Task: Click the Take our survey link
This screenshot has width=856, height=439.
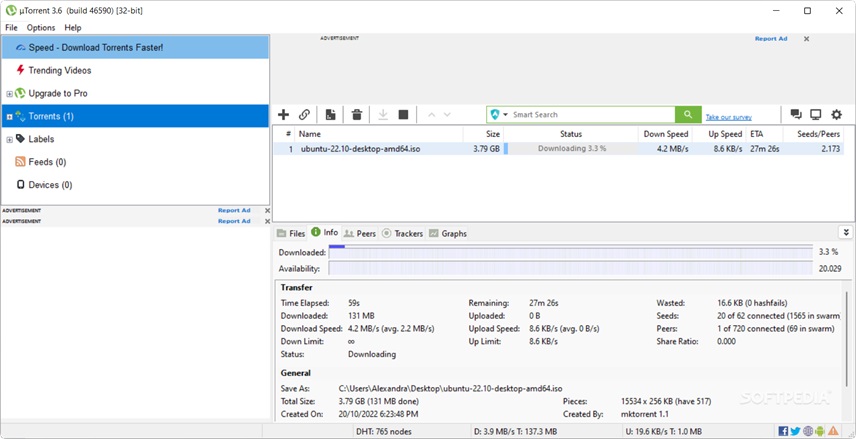Action: pos(728,117)
